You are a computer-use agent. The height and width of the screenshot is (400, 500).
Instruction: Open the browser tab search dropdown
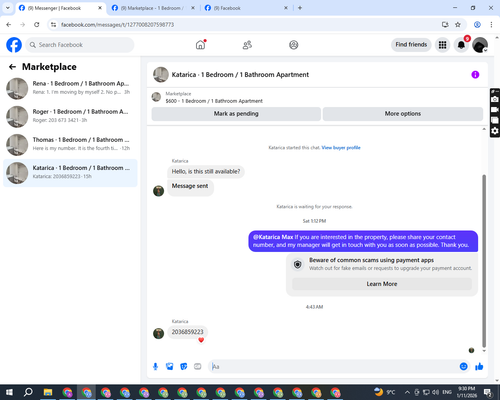click(x=7, y=8)
